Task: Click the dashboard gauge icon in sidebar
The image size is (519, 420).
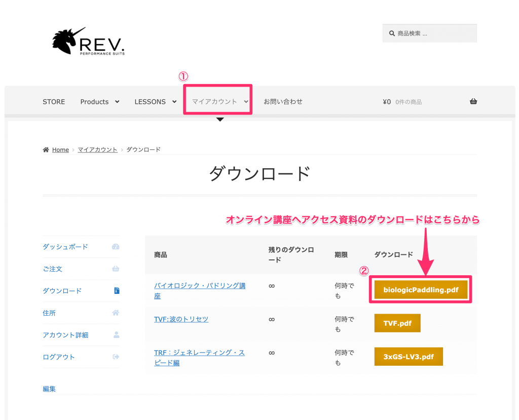Action: 116,247
